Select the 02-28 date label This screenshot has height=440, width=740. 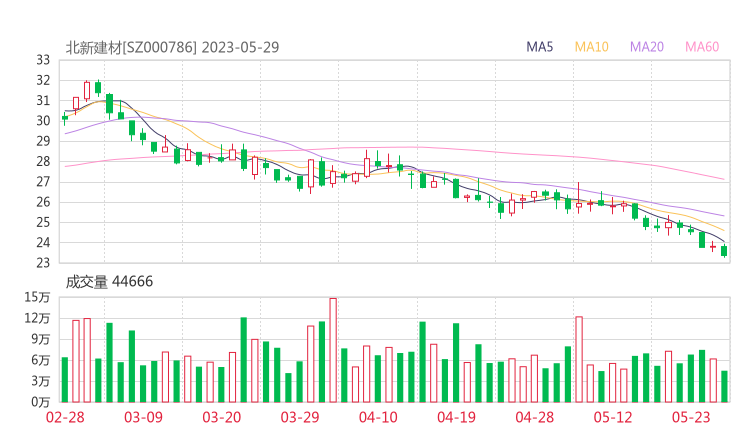point(65,417)
